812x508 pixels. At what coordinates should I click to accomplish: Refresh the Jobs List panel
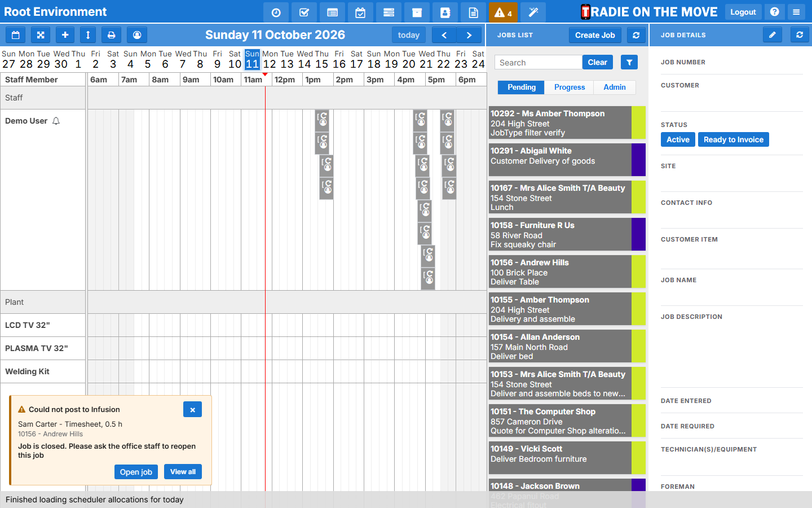[636, 35]
